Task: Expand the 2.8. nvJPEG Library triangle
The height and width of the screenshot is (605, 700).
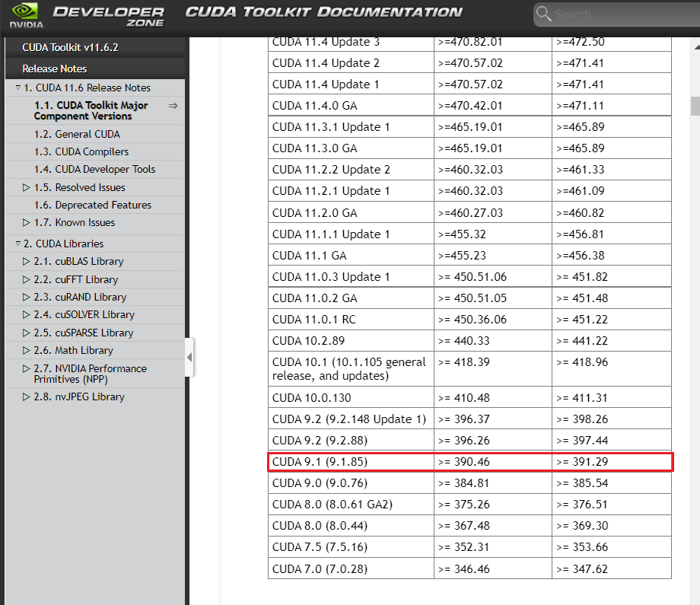Action: (27, 397)
